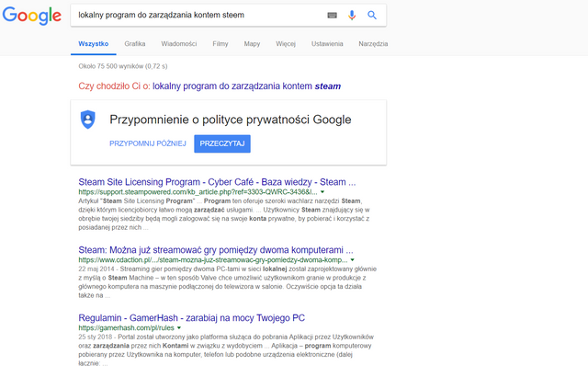The width and height of the screenshot is (588, 366).
Task: Switch to the Wiadomości tab
Action: point(179,43)
